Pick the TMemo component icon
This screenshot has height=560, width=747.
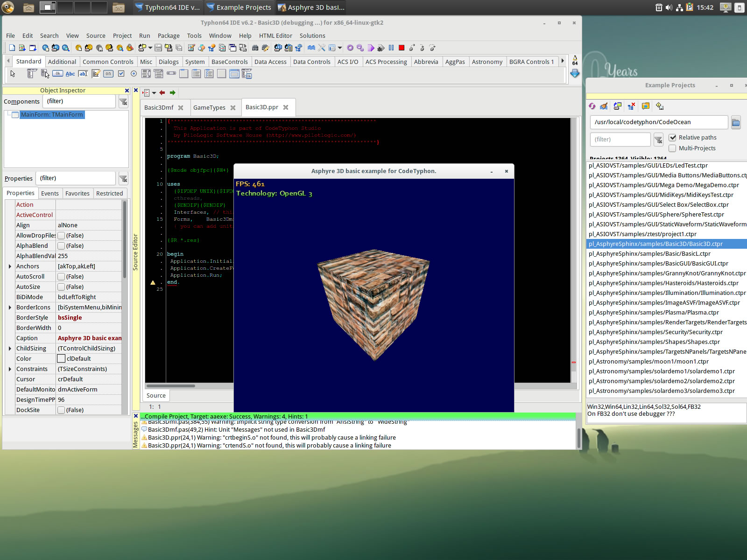pos(96,74)
